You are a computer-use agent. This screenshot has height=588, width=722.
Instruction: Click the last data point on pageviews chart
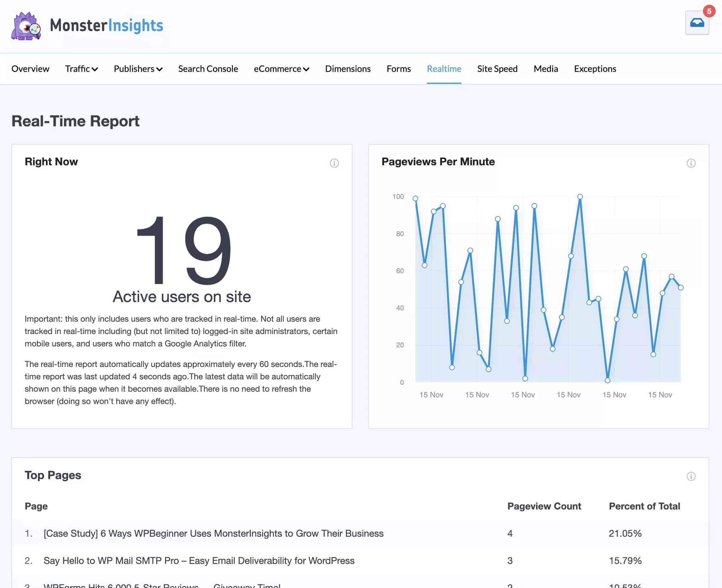point(680,288)
